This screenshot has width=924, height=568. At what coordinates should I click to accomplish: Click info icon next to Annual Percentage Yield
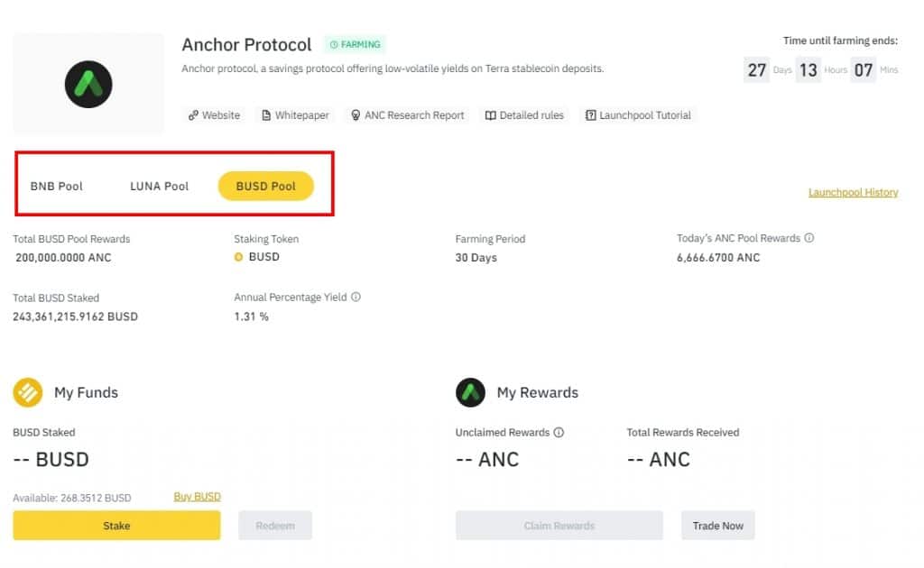(x=356, y=297)
